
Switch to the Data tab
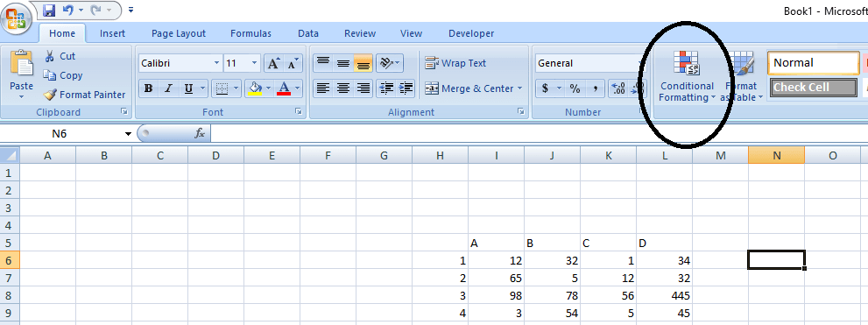coord(307,34)
